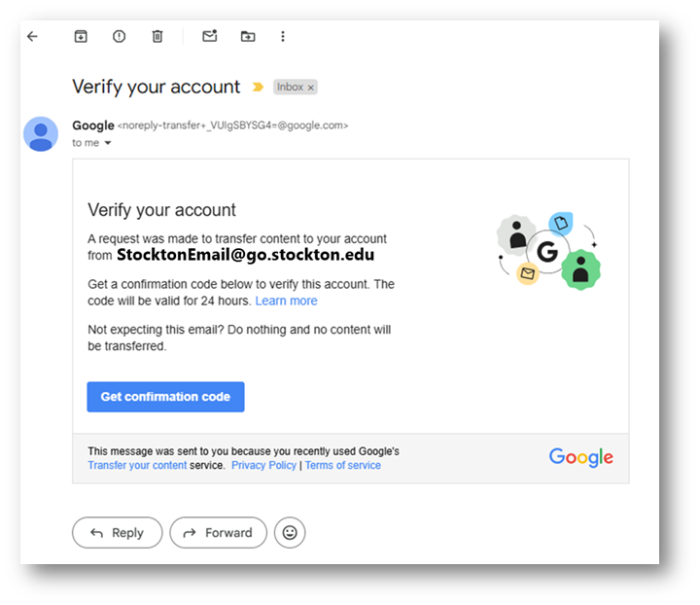700x605 pixels.
Task: Click the Get confirmation code button
Action: tap(165, 397)
